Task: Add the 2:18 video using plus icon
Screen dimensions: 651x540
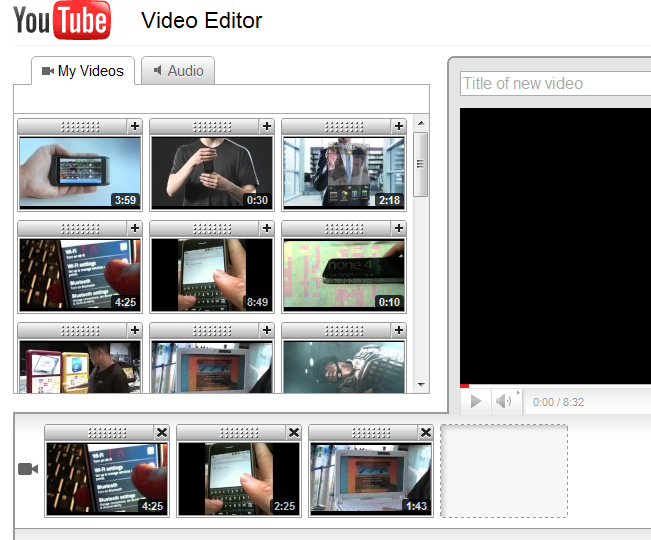Action: (399, 126)
